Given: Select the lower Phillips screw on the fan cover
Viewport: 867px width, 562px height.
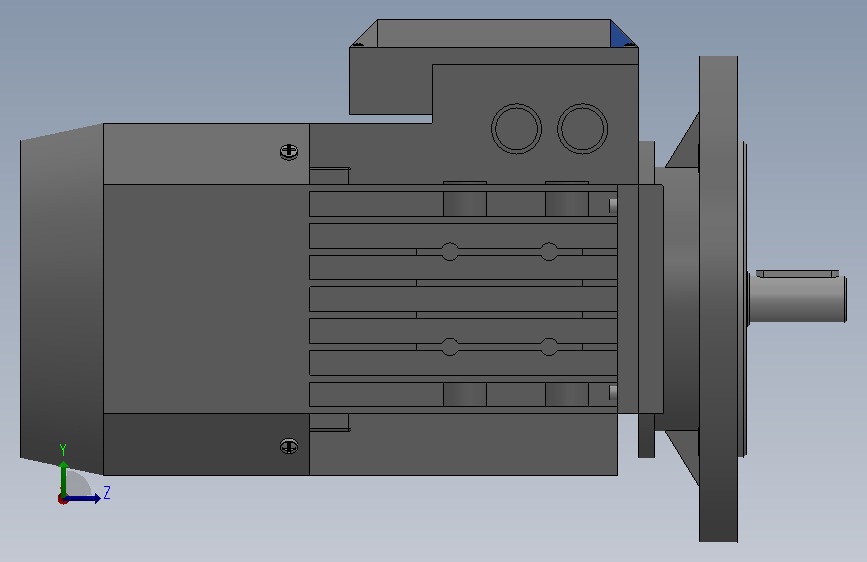Looking at the screenshot, I should (289, 446).
